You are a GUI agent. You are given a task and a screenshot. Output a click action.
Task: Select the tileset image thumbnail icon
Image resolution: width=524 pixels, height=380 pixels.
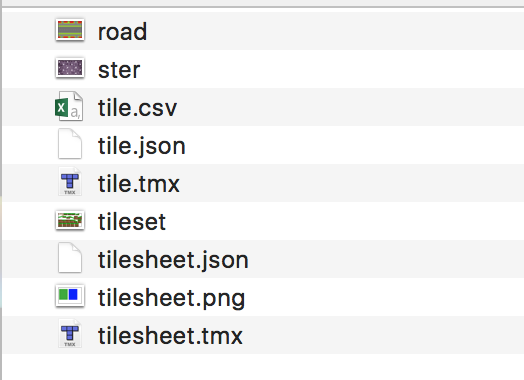(70, 220)
